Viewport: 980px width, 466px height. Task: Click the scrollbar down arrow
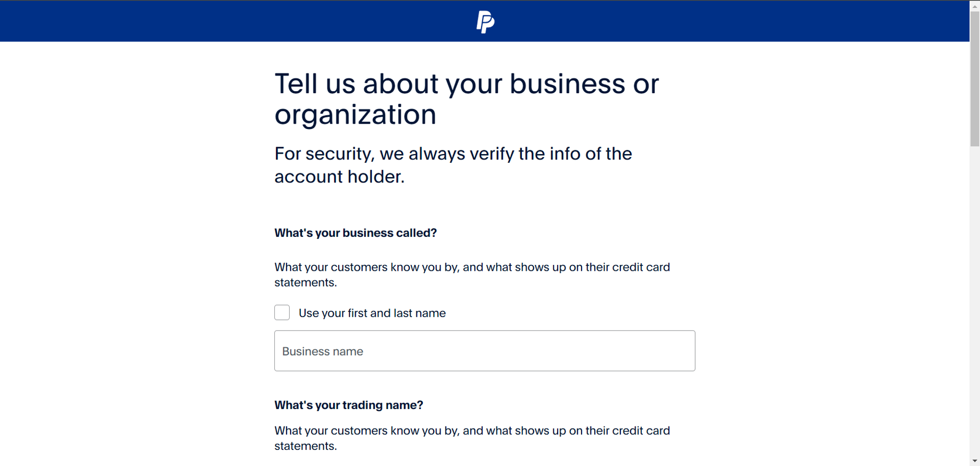[975, 461]
